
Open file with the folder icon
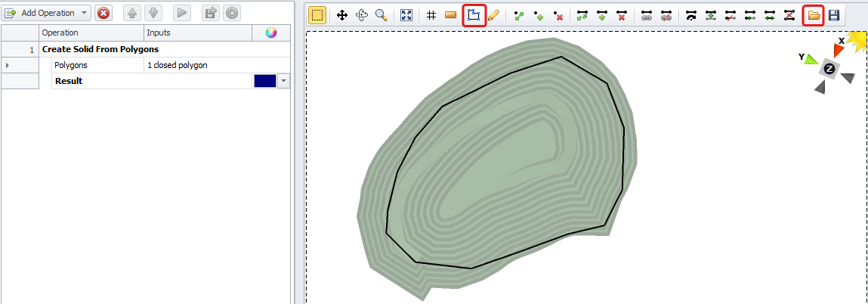coord(814,15)
